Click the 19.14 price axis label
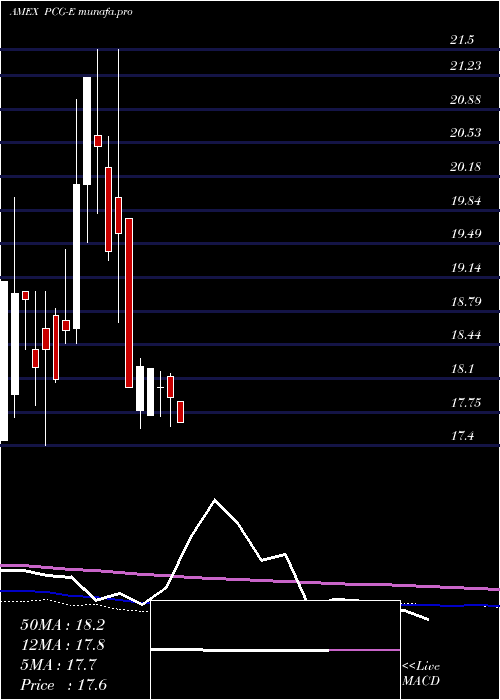 (x=466, y=268)
